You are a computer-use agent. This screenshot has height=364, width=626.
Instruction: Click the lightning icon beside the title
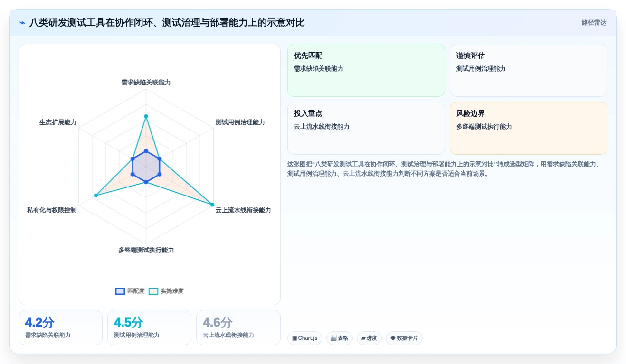[x=22, y=23]
